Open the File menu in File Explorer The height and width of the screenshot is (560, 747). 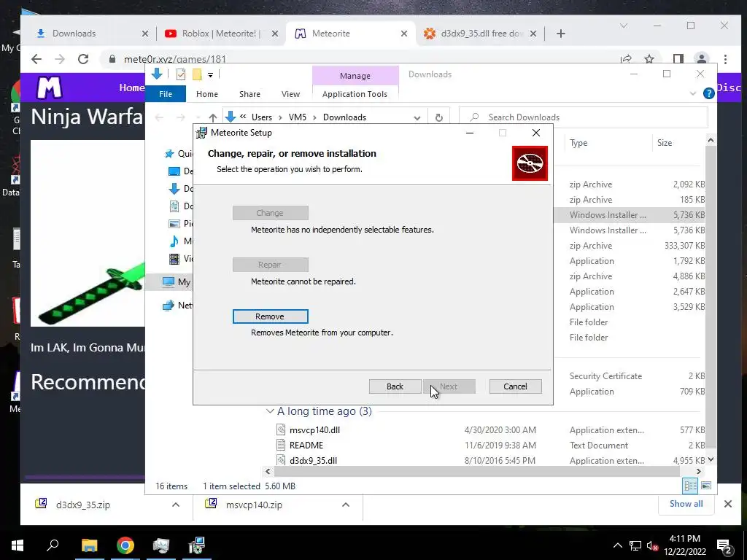coord(166,94)
